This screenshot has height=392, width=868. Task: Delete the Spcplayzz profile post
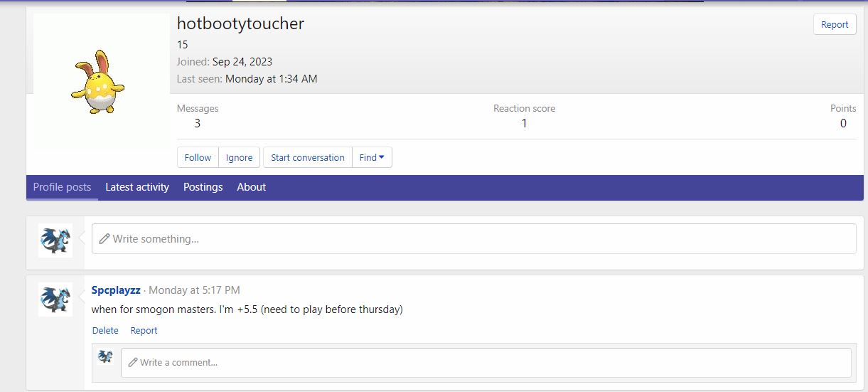(105, 330)
